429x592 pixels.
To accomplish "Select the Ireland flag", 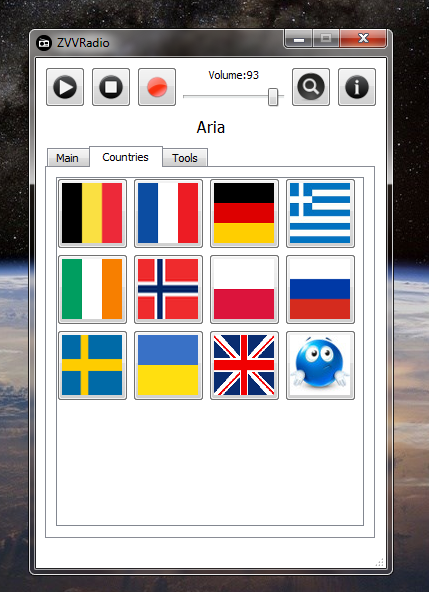I will 92,289.
